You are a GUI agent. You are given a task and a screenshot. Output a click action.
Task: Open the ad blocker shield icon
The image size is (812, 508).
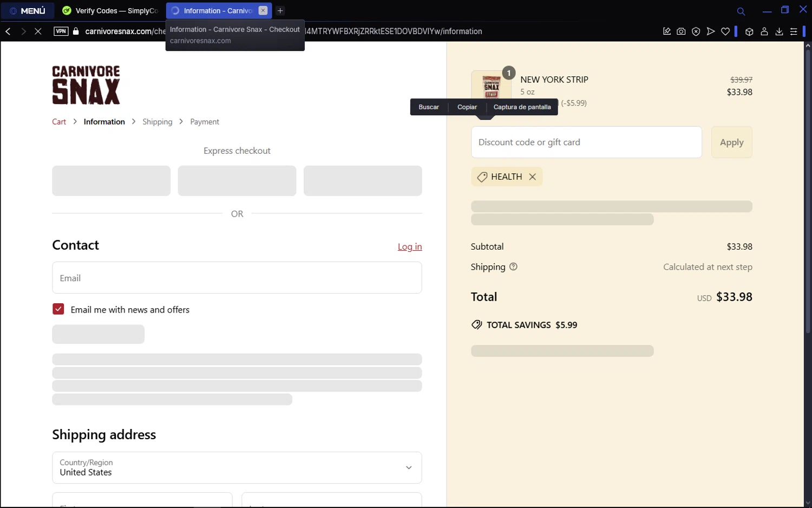click(696, 31)
